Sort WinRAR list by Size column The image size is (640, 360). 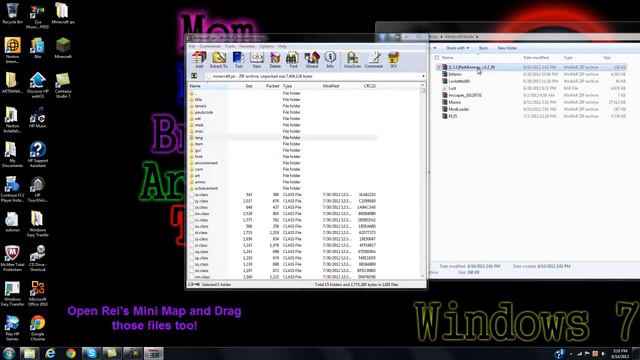[x=249, y=86]
